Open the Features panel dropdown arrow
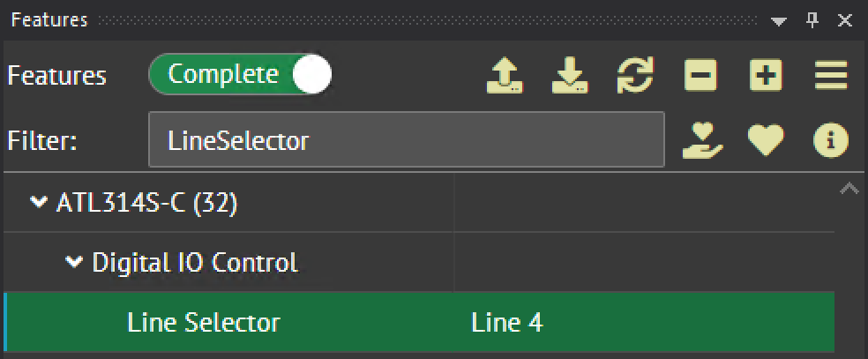Viewport: 868px width, 359px height. (778, 20)
